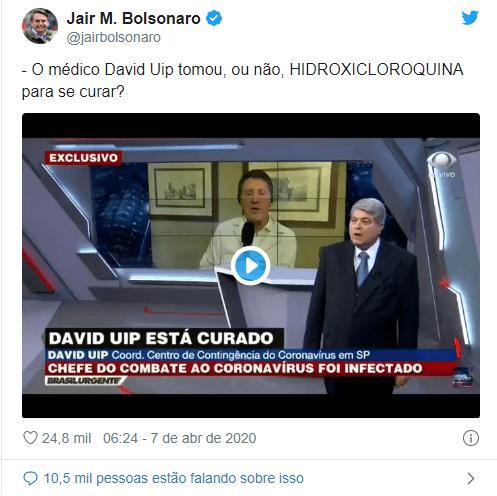
Task: Open Jair Bolsonaro's profile avatar
Action: point(40,26)
